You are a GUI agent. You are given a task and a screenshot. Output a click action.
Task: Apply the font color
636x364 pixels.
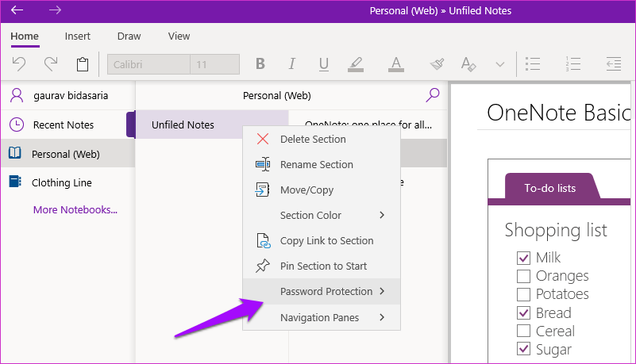396,64
